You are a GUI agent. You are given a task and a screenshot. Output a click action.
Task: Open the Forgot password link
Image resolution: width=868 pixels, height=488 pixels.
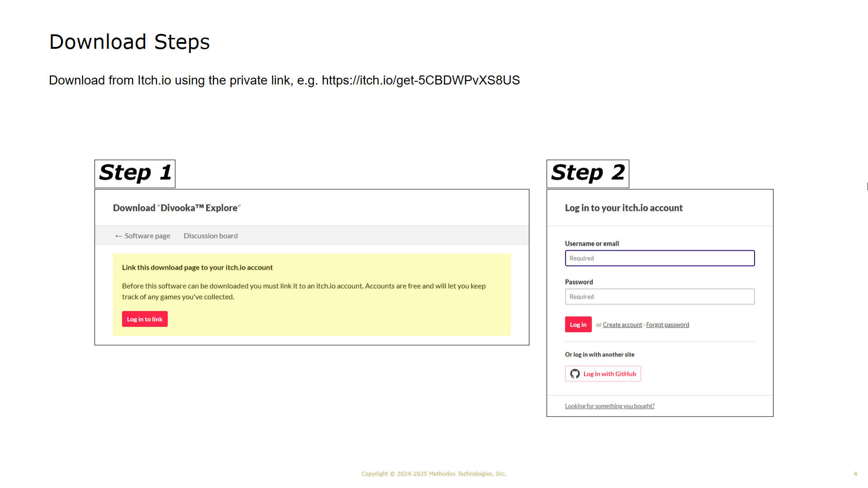(x=668, y=325)
